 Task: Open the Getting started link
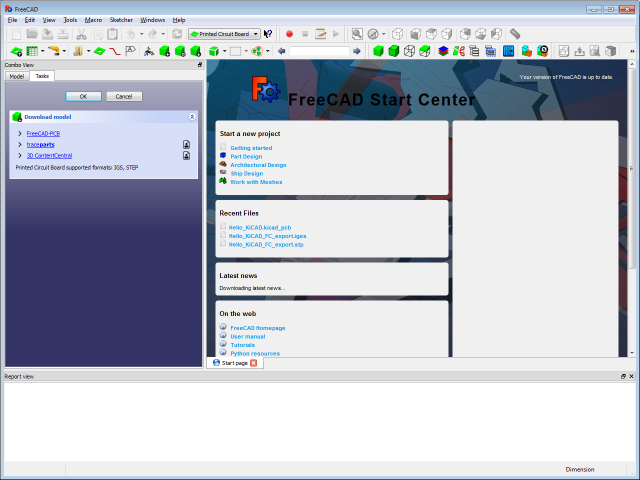click(251, 148)
